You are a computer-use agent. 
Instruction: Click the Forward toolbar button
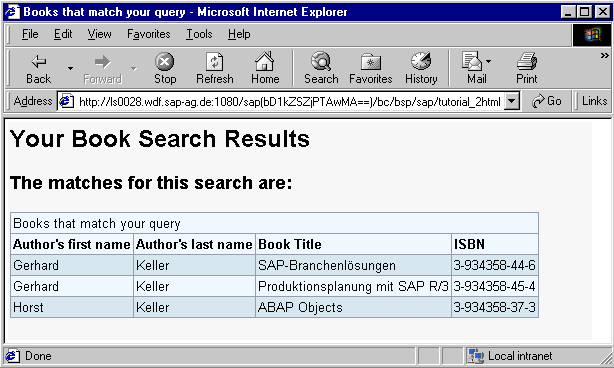click(x=102, y=68)
